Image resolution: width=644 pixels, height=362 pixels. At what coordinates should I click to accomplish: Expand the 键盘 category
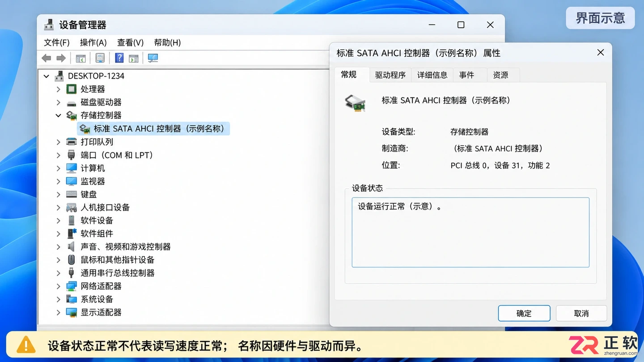coord(58,194)
